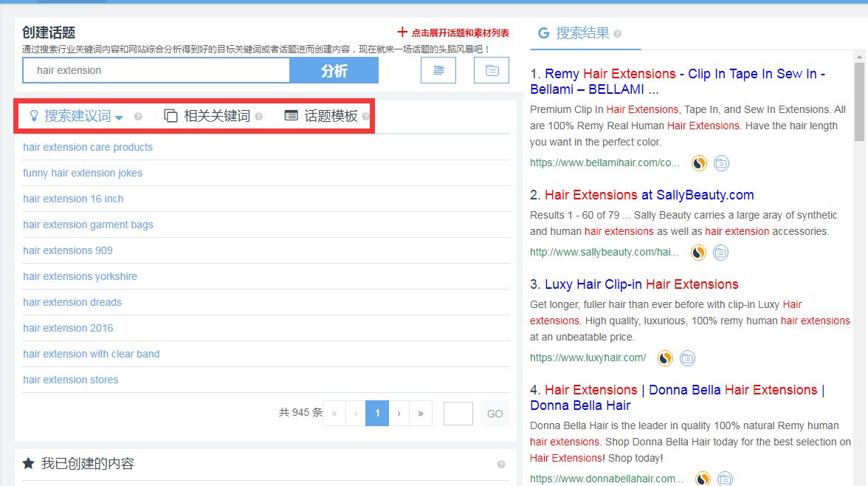Click the orange analysis icon next to sallybeauty.com
This screenshot has width=868, height=486.
(698, 253)
